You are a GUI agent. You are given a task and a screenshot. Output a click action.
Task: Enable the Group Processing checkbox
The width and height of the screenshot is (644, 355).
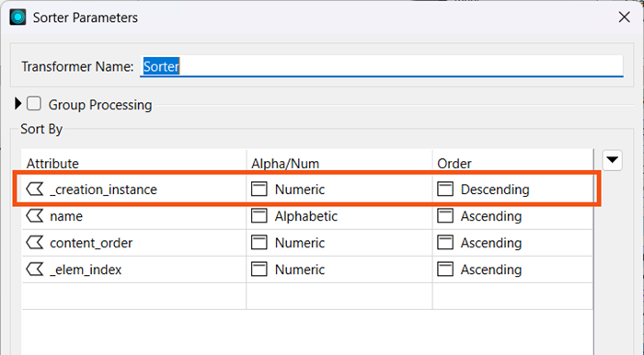[x=34, y=104]
